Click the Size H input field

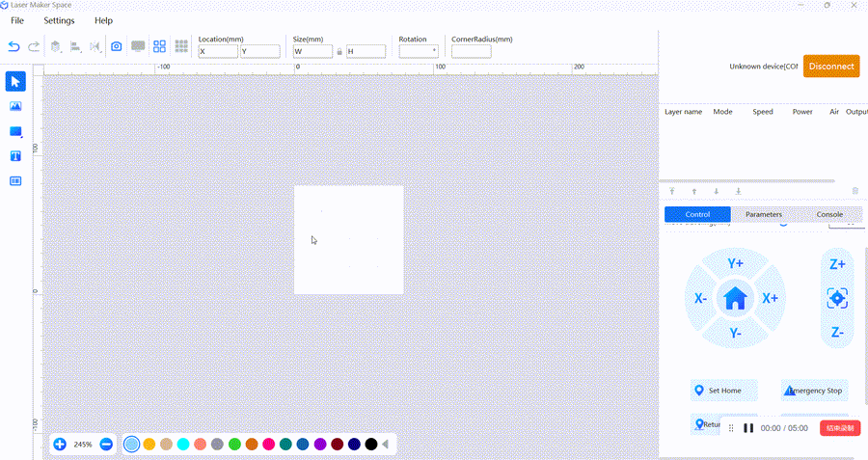pyautogui.click(x=366, y=51)
